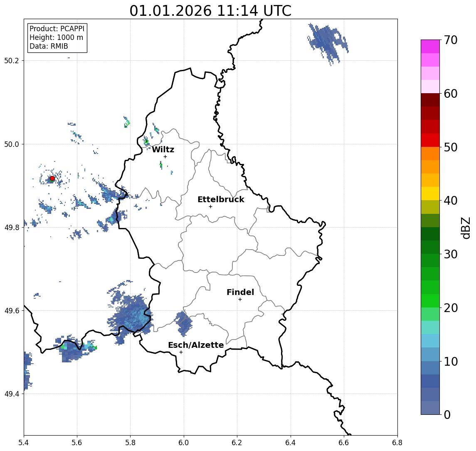
Task: Click the colorbar tick label "50"
Action: pos(451,147)
